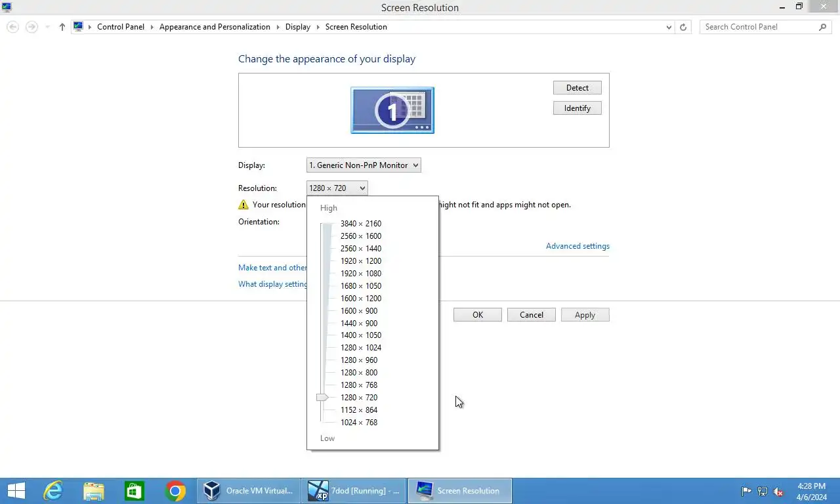Viewport: 840px width, 504px height.
Task: Click title bar window system icon
Action: pyautogui.click(x=7, y=7)
